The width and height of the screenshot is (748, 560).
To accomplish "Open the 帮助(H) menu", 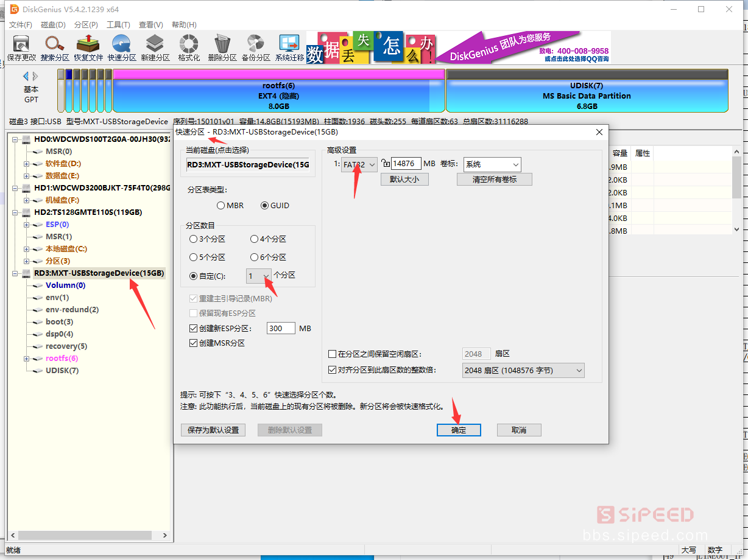I will [184, 25].
